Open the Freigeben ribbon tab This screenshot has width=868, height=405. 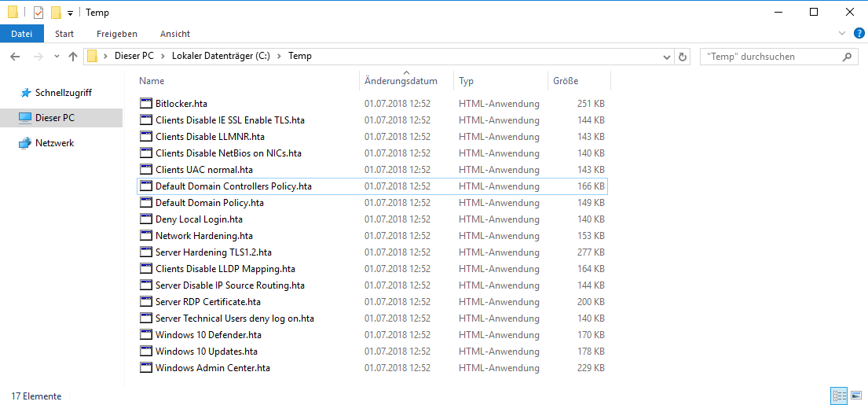(117, 34)
